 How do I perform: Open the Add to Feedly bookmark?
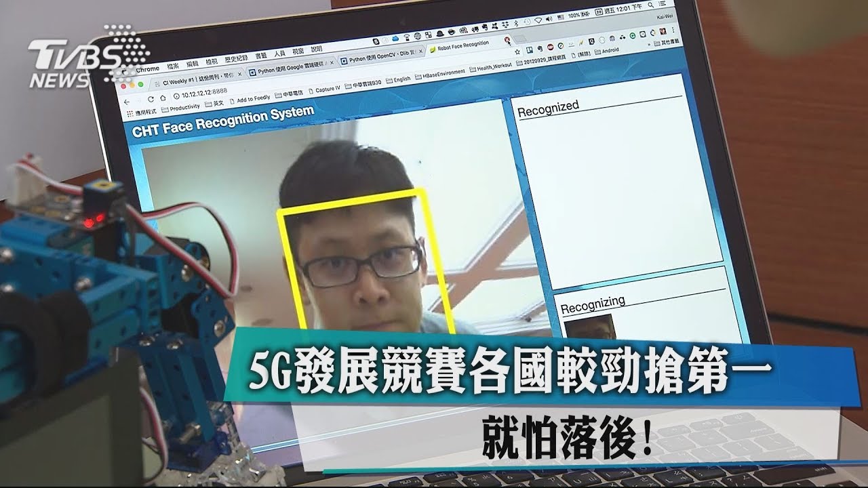[250, 99]
